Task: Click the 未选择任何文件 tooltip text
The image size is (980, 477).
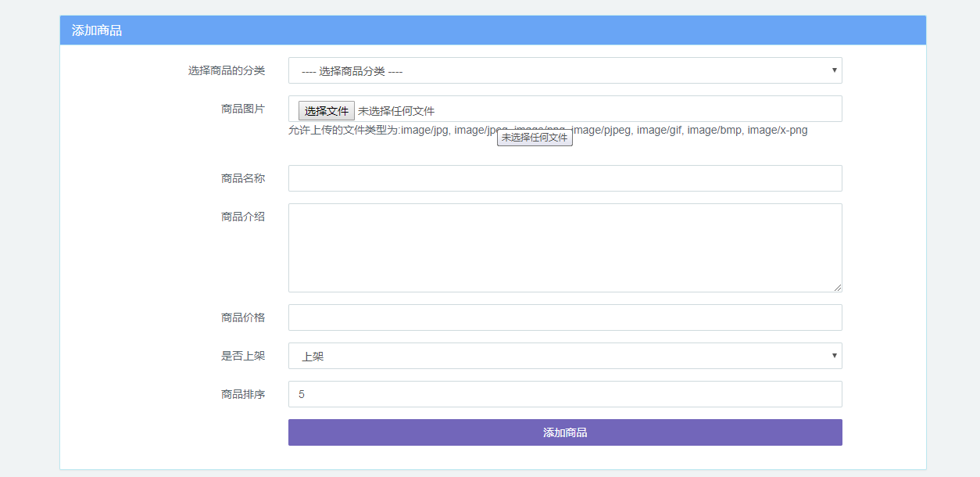Action: click(x=535, y=136)
